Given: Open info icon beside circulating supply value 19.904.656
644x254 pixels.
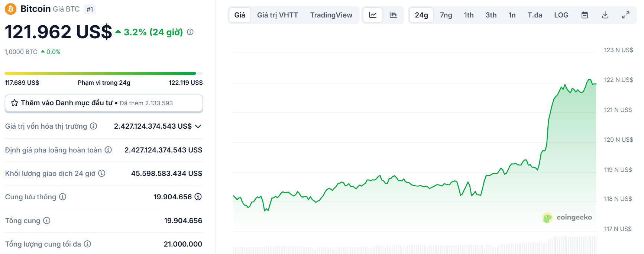Looking at the screenshot, I should click(x=198, y=197).
